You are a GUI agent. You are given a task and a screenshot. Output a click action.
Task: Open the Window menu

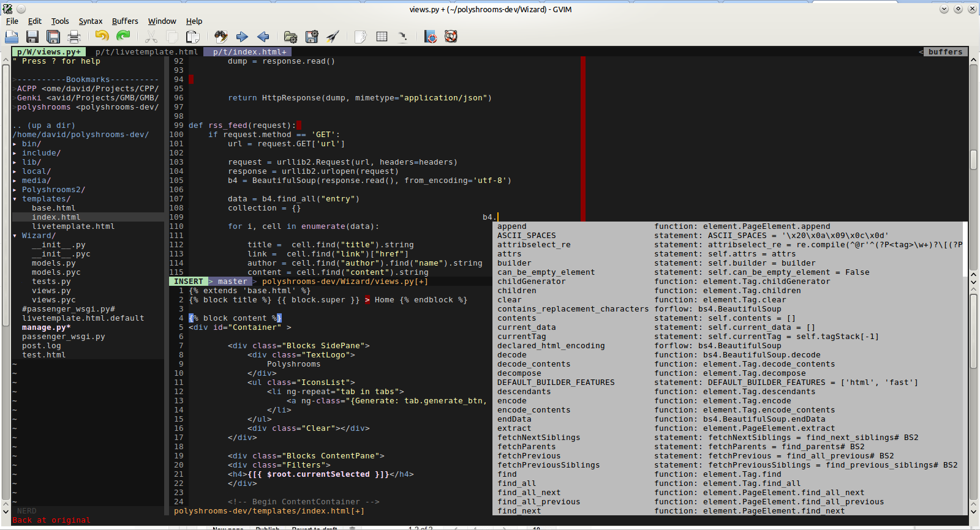[x=162, y=21]
